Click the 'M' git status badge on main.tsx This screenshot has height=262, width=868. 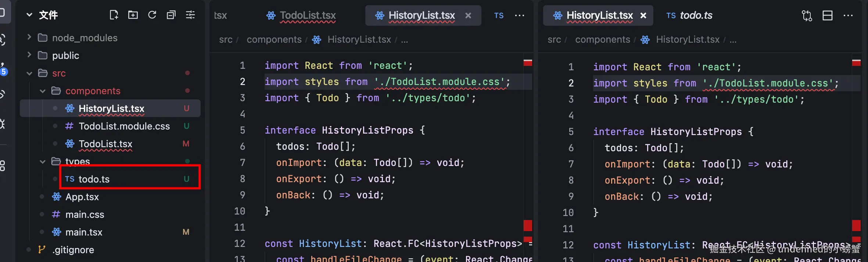186,232
